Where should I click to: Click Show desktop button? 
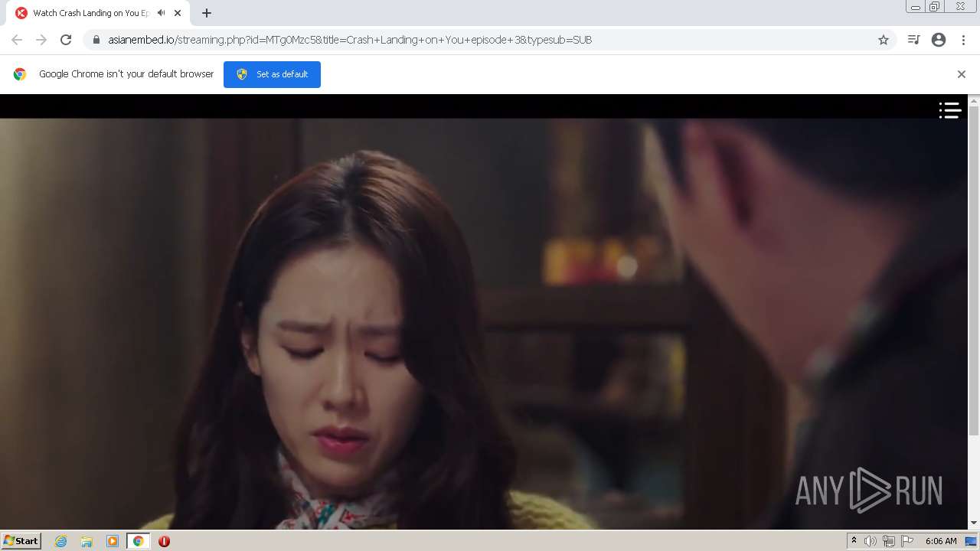pyautogui.click(x=972, y=541)
